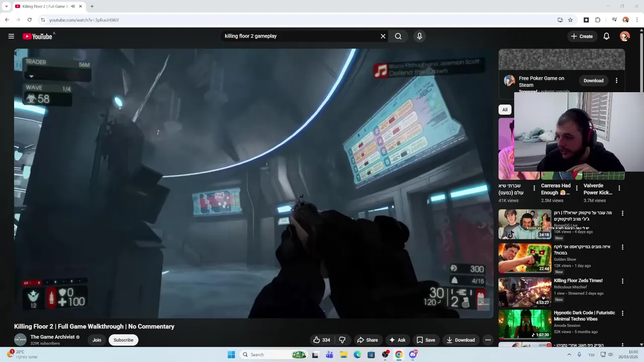The height and width of the screenshot is (362, 644).
Task: Reload the current page
Action: (30, 20)
